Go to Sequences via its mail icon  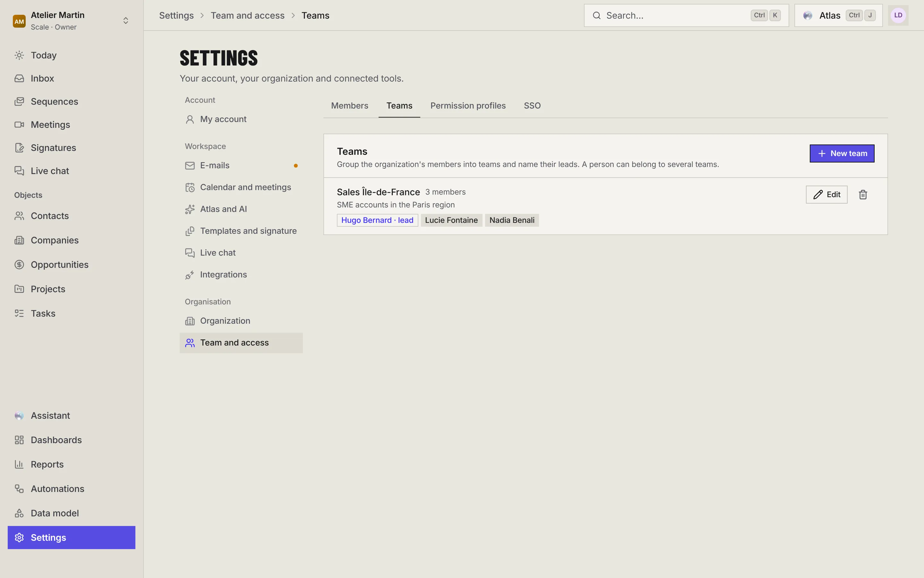pos(19,101)
